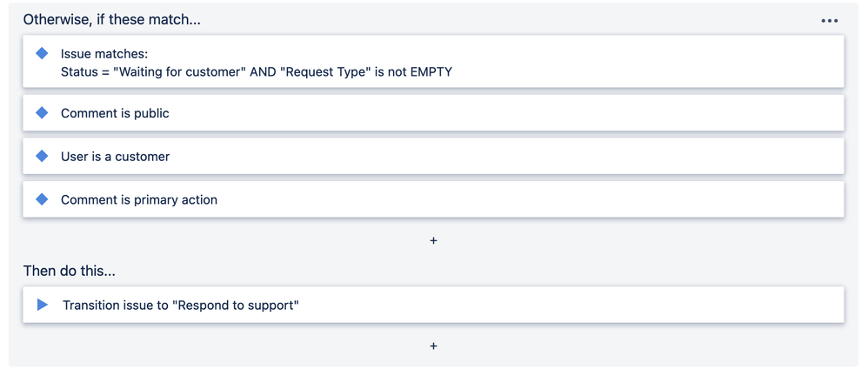Select the User is a customer condition

[115, 157]
